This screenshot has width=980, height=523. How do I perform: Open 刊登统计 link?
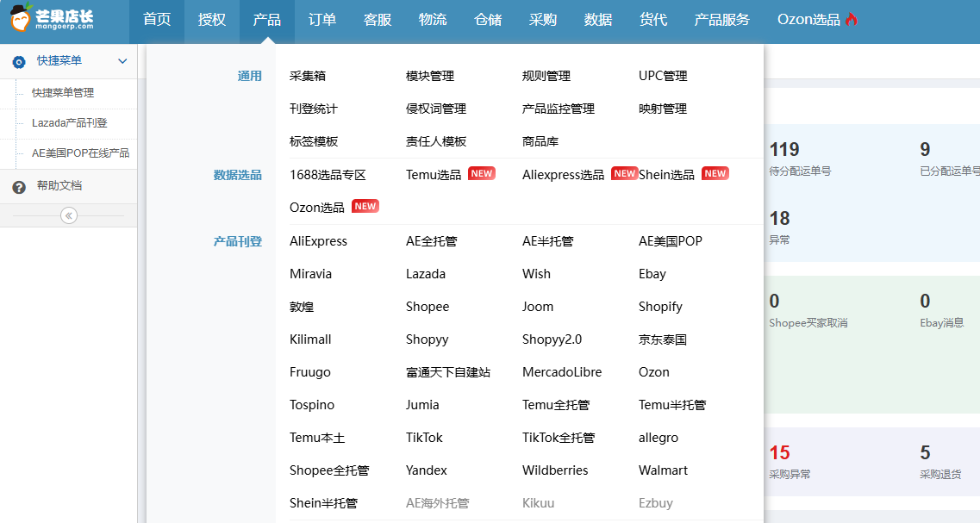(x=314, y=109)
